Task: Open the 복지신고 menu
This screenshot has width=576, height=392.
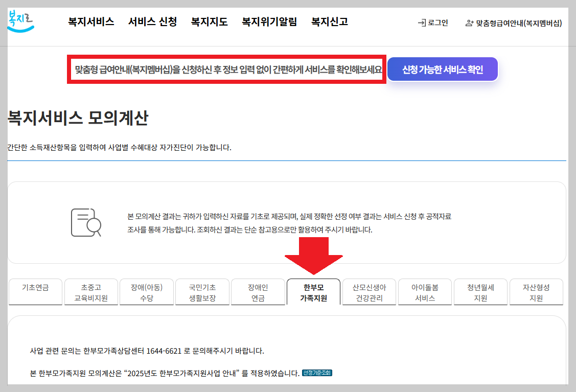Action: [330, 21]
